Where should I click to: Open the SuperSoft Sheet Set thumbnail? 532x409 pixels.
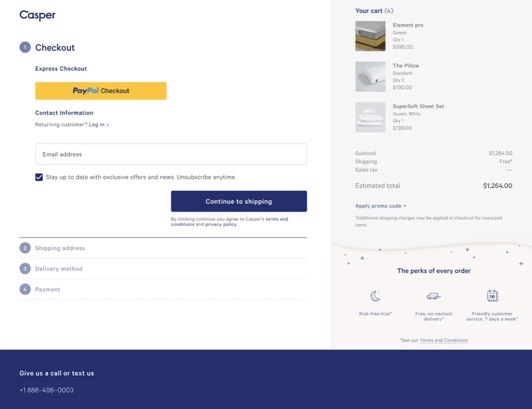click(x=370, y=117)
